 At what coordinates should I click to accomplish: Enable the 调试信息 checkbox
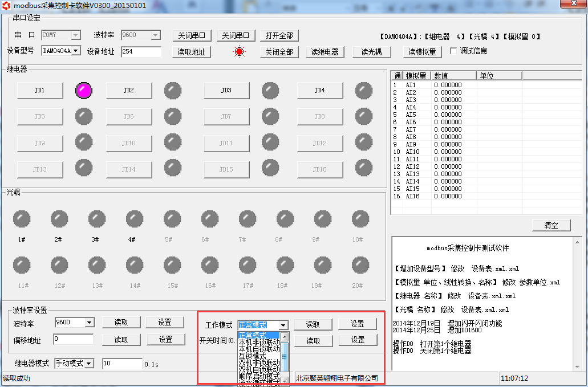click(454, 51)
